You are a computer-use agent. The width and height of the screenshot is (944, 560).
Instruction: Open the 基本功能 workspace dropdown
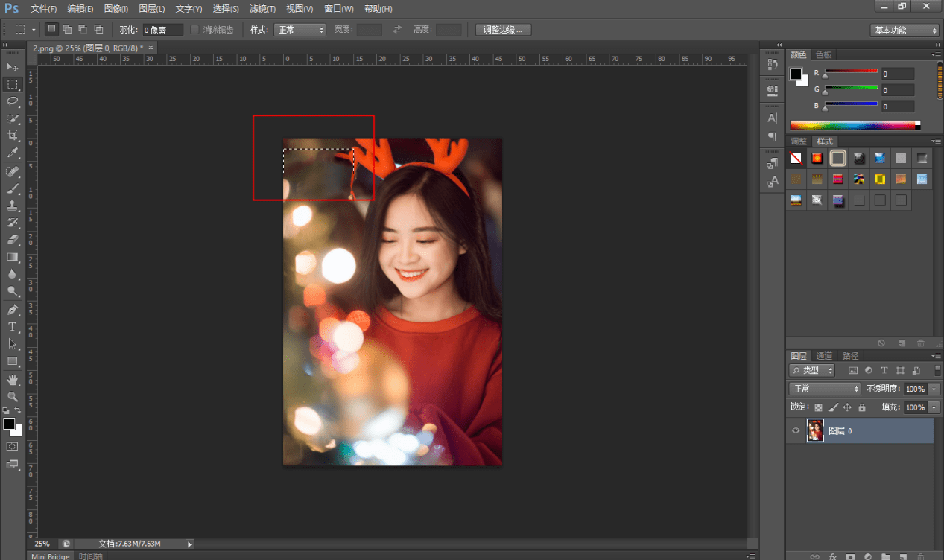(x=905, y=31)
